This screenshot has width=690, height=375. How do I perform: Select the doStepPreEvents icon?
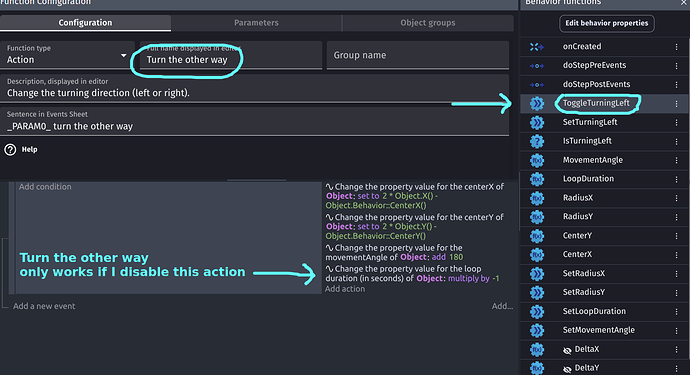[537, 66]
